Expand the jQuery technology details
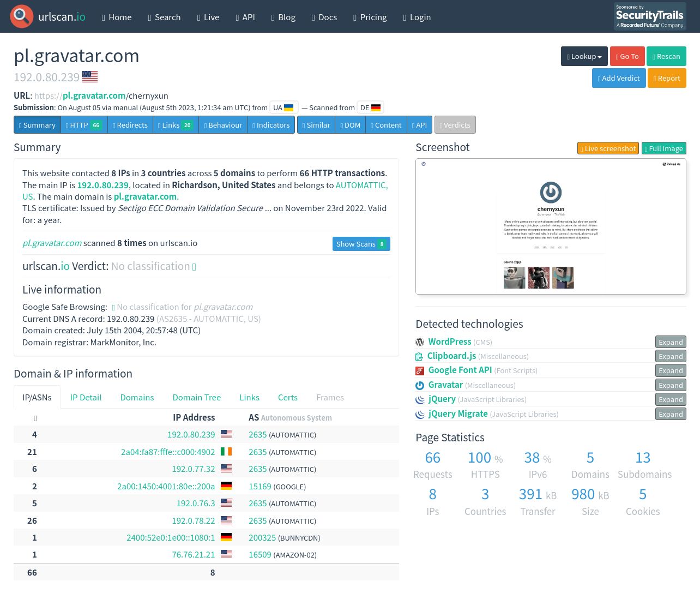 [x=671, y=399]
